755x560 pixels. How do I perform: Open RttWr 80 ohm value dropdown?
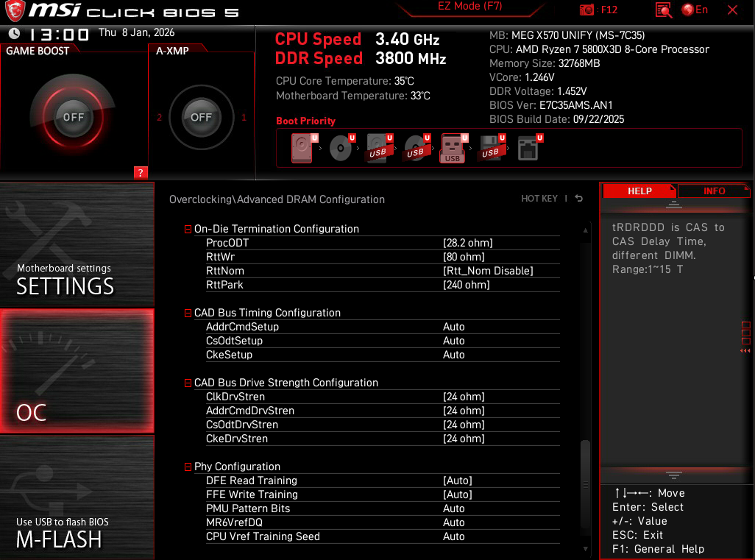pos(464,257)
